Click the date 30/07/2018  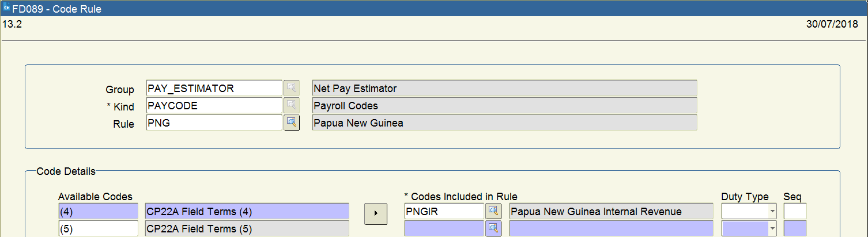833,24
